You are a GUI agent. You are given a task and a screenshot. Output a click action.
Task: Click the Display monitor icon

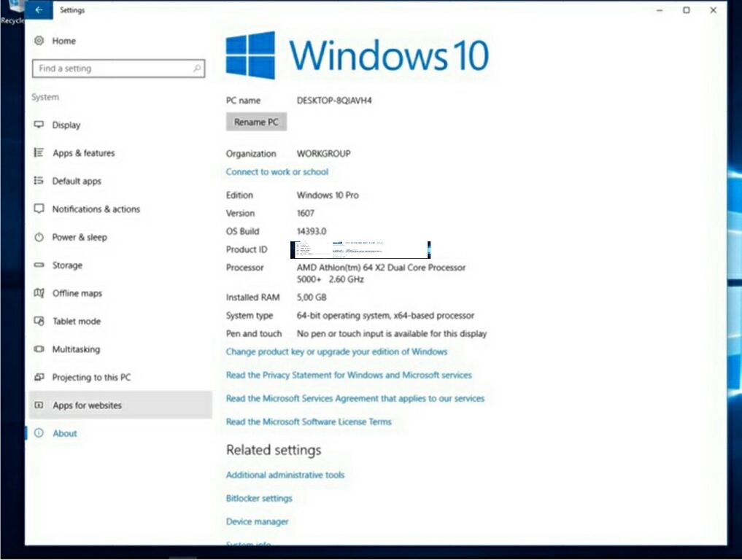39,125
